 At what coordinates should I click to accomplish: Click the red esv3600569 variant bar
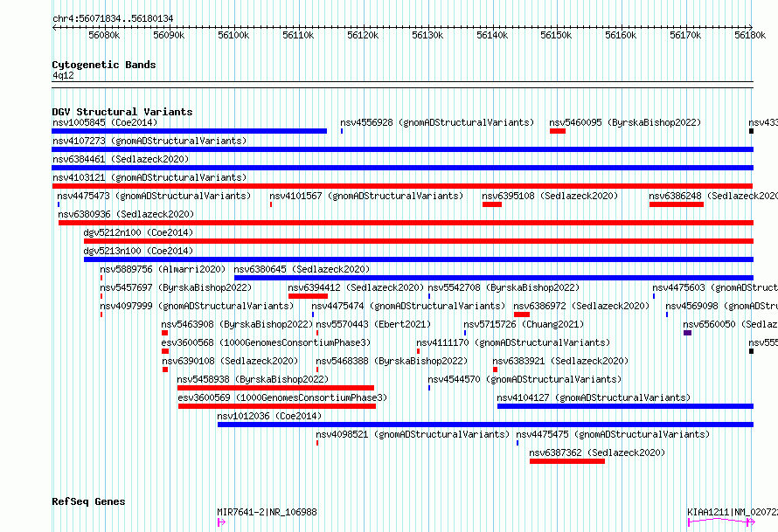click(x=277, y=406)
